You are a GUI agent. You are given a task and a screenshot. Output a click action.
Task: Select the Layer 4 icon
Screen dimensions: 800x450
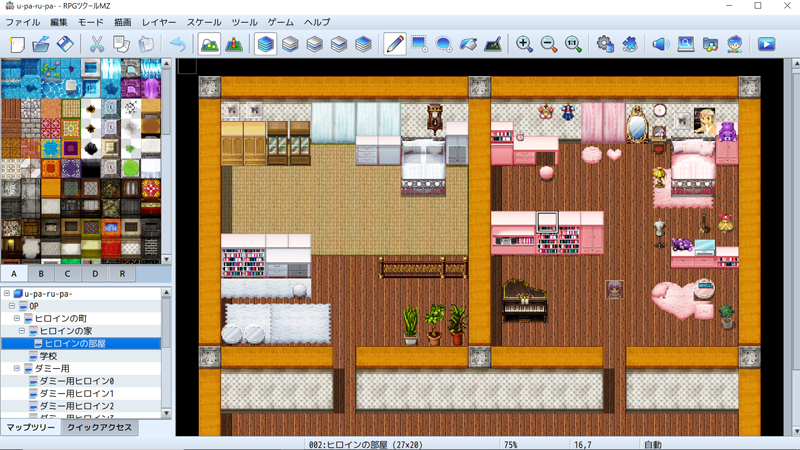[363, 44]
